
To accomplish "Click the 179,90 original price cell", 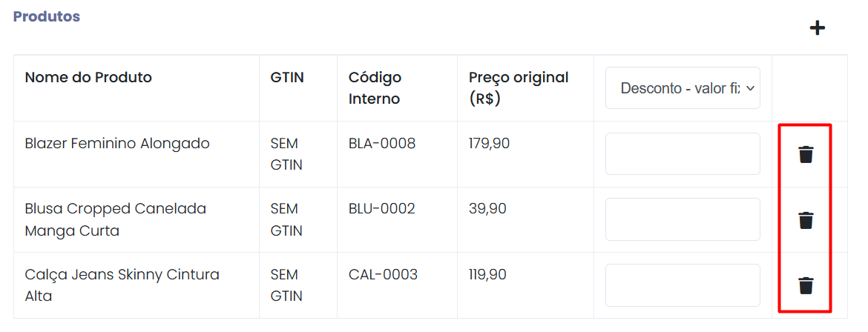I will (x=489, y=144).
